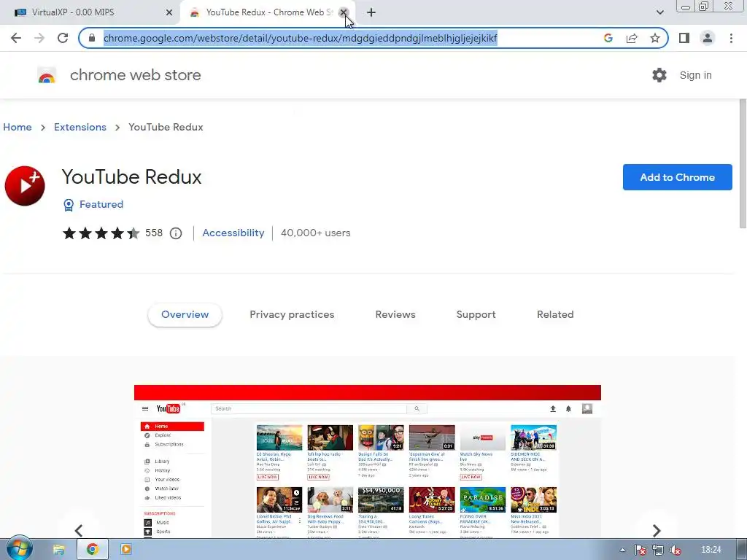747x560 pixels.
Task: Open the Accessibility category link
Action: tap(233, 233)
